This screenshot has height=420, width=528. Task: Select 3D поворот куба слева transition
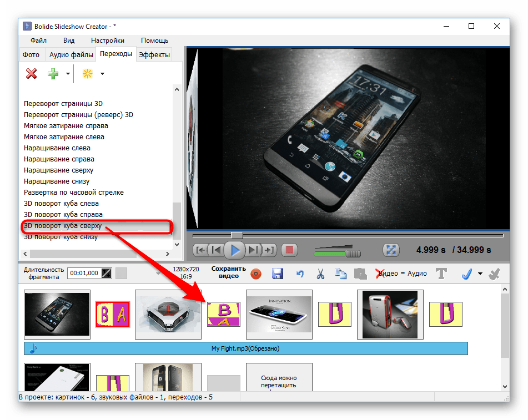(x=61, y=204)
